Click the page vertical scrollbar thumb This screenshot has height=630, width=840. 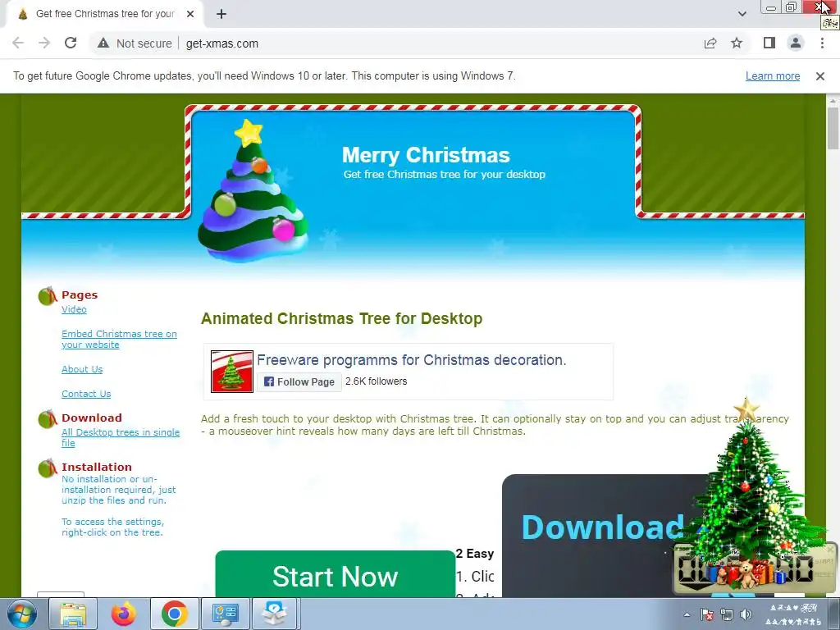coord(833,129)
